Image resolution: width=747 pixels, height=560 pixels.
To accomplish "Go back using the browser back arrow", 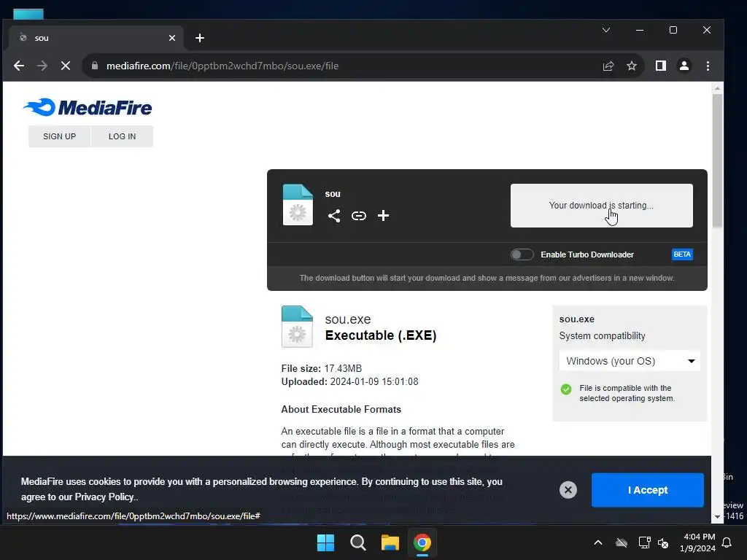I will click(18, 66).
